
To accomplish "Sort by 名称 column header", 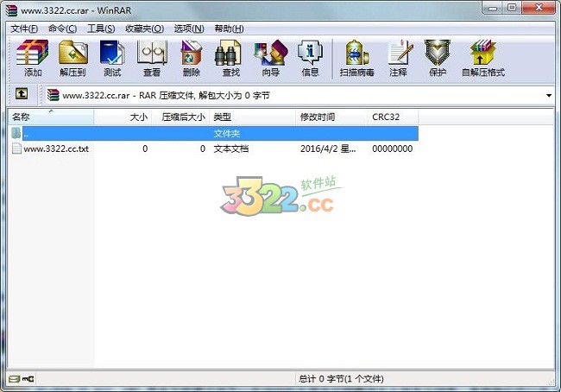I will [51, 117].
